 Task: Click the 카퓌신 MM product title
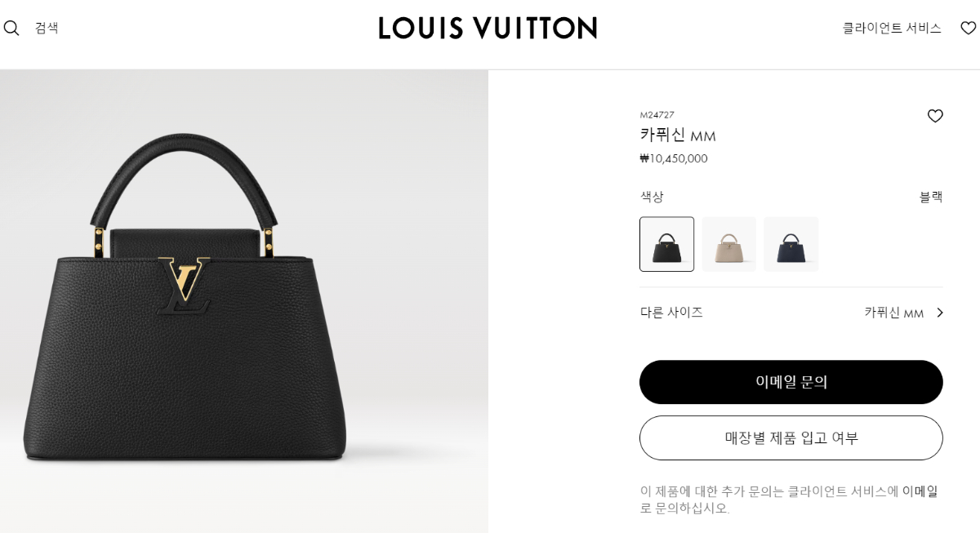tap(678, 135)
